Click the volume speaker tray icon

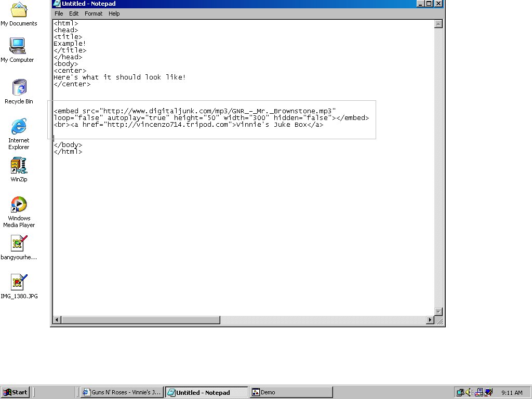(x=469, y=392)
